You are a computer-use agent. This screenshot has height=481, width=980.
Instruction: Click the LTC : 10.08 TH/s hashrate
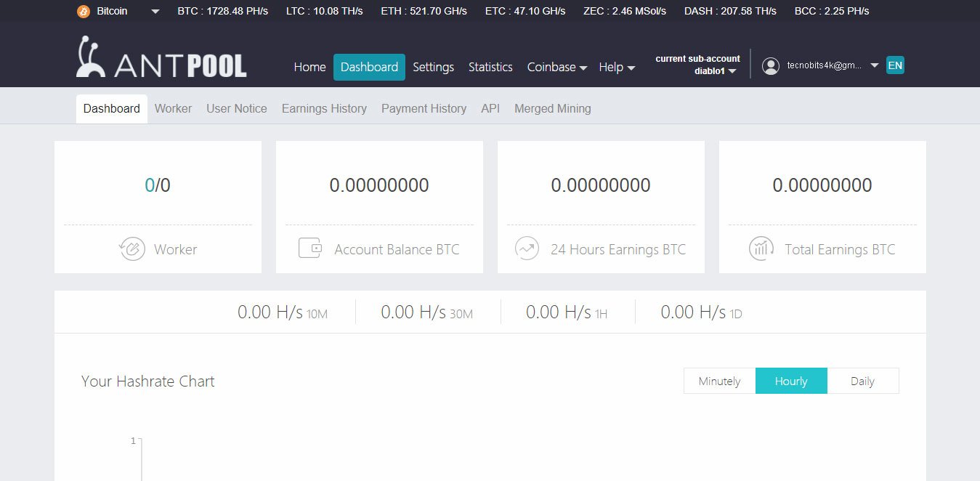click(x=324, y=11)
